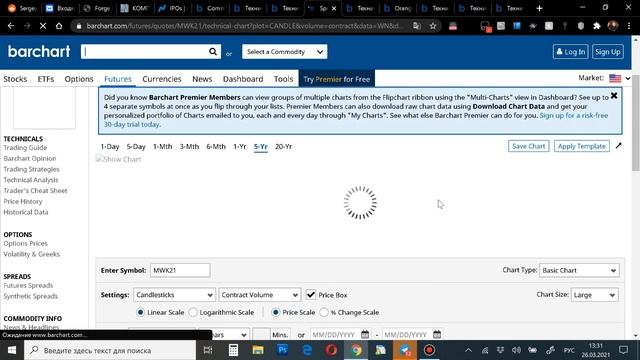Viewport: 640px width, 360px height.
Task: Open browser extensions puzzle icon
Action: click(x=597, y=26)
